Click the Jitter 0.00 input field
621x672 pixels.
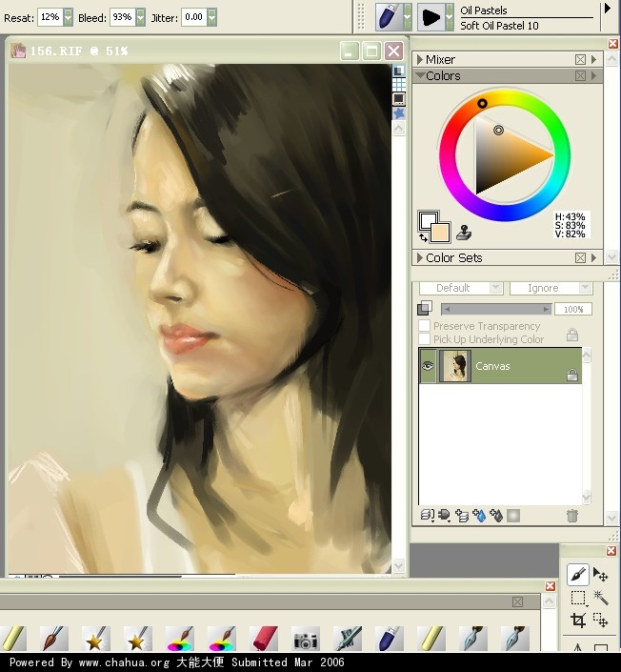pos(194,17)
